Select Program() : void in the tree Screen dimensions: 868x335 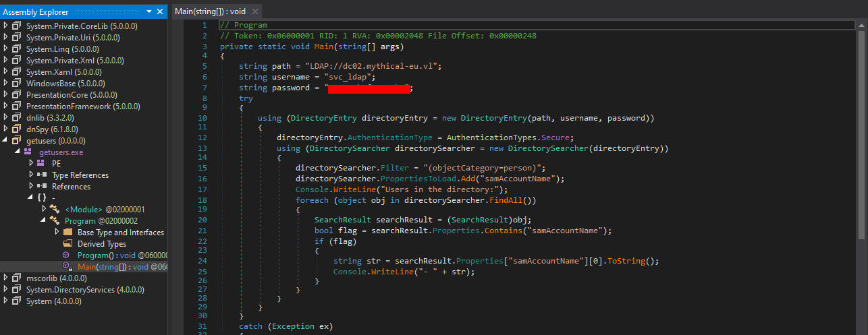[122, 255]
